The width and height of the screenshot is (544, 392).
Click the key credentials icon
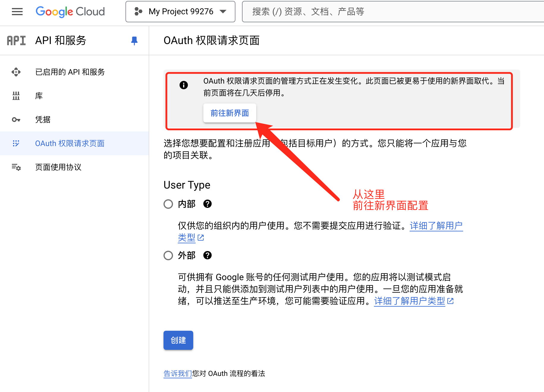[x=16, y=120]
